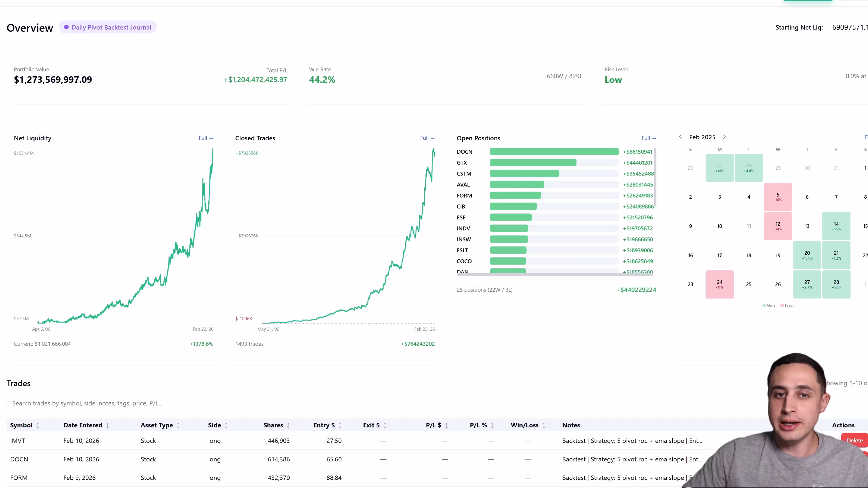
Task: Click the 1493 trades count
Action: pyautogui.click(x=249, y=344)
